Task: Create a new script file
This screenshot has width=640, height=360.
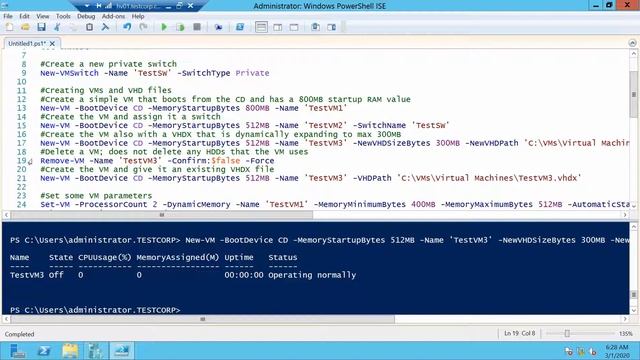Action: 9,27
